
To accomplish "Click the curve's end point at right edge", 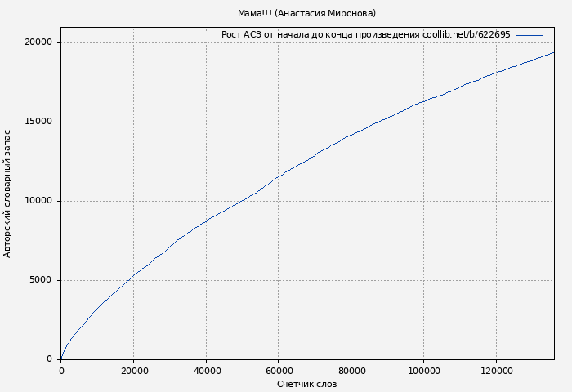I will (553, 52).
